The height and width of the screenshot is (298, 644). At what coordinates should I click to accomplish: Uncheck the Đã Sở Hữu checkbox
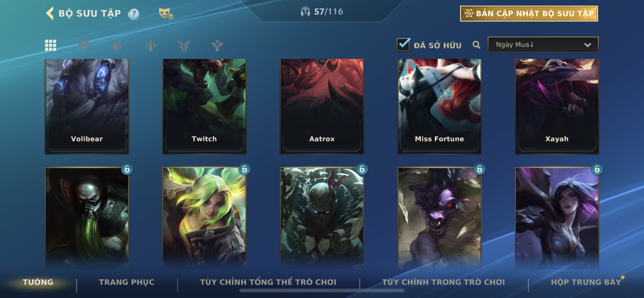coord(403,44)
